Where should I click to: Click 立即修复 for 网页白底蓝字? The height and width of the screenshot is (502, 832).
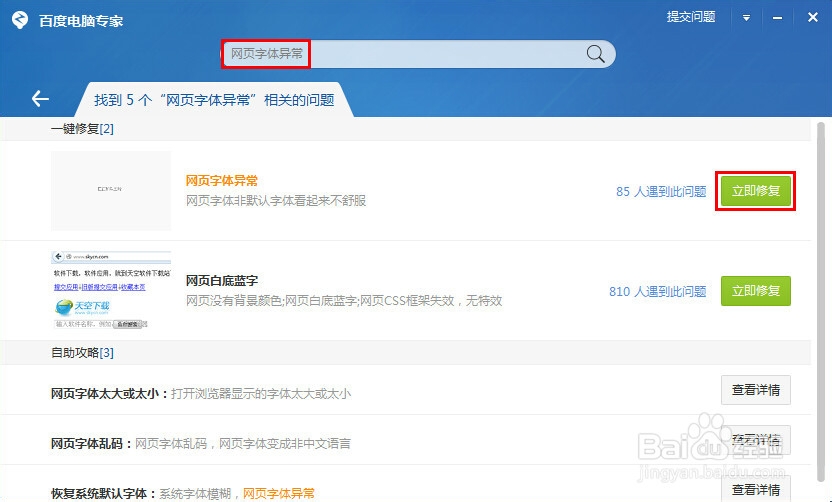point(756,291)
